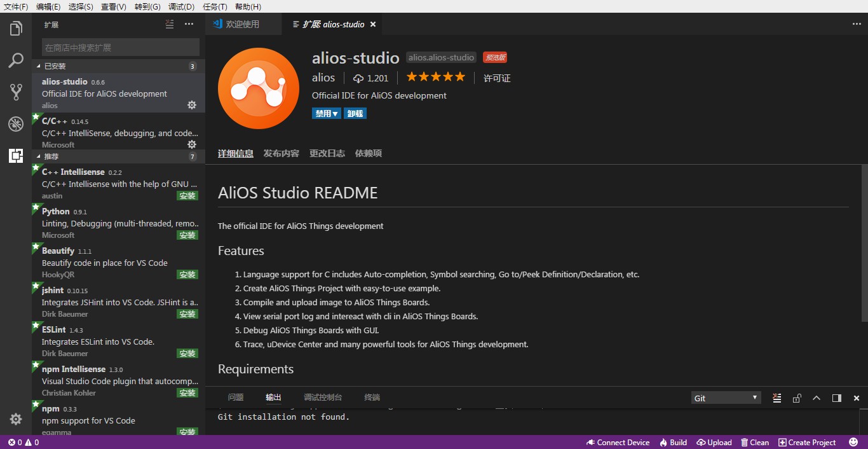Close the alios-studio extension tab
868x449 pixels.
tap(373, 24)
